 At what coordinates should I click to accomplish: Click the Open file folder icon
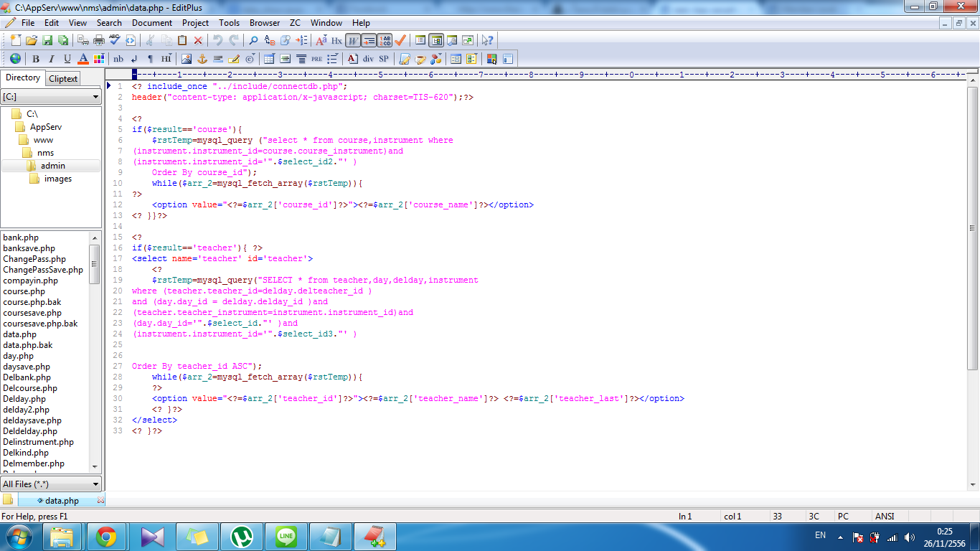32,40
